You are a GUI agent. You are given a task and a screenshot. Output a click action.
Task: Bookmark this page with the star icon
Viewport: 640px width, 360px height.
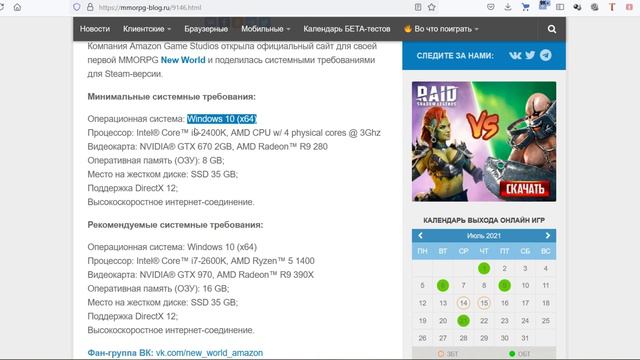431,7
